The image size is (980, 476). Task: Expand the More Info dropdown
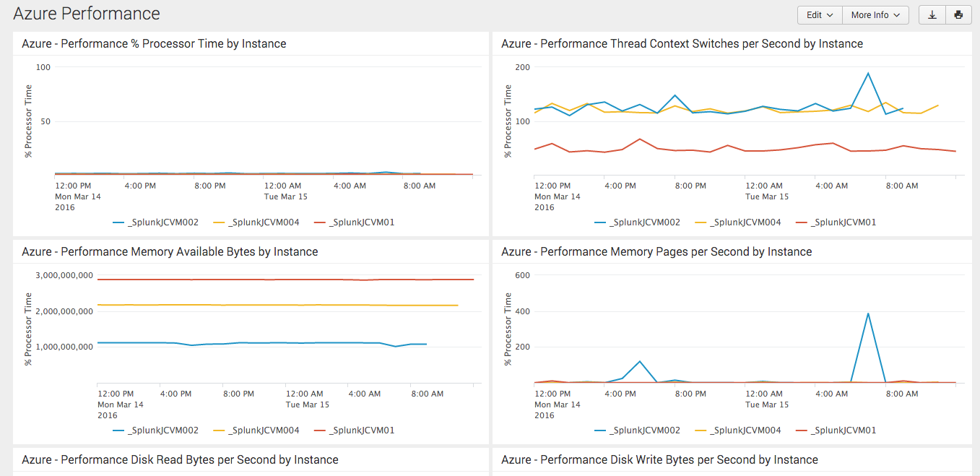click(x=875, y=15)
